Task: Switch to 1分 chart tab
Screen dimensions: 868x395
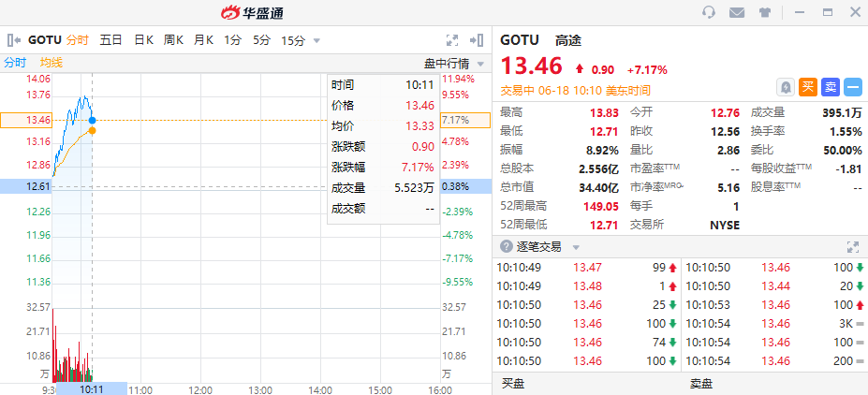Action: [x=232, y=40]
